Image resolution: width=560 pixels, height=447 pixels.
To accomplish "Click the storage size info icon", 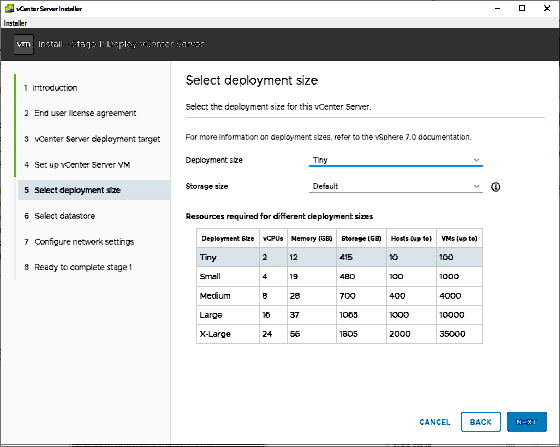I will pyautogui.click(x=495, y=187).
